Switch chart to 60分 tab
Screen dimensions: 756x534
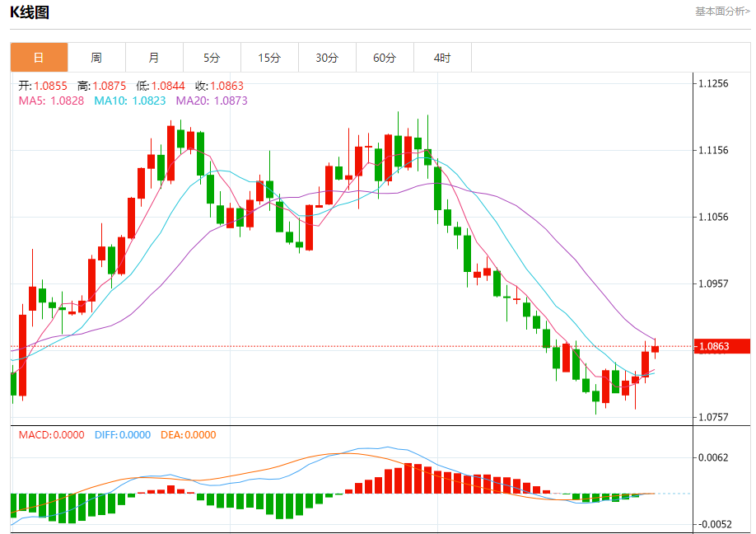385,58
